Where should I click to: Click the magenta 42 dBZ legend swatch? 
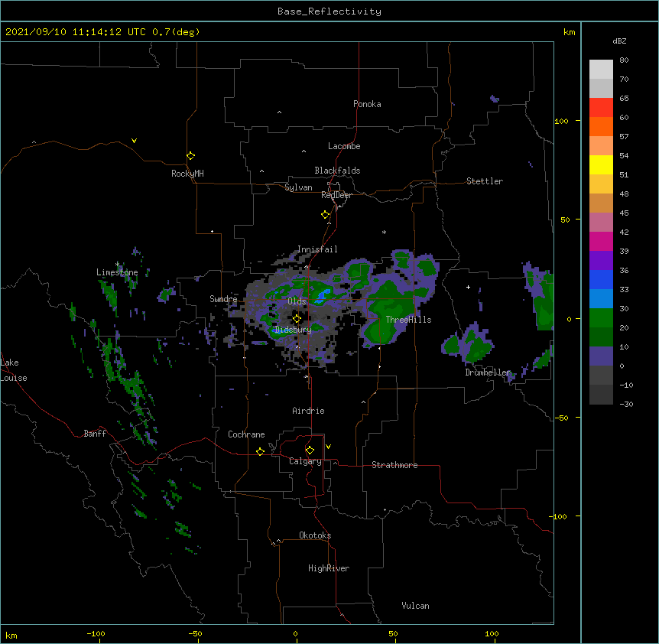click(x=601, y=241)
